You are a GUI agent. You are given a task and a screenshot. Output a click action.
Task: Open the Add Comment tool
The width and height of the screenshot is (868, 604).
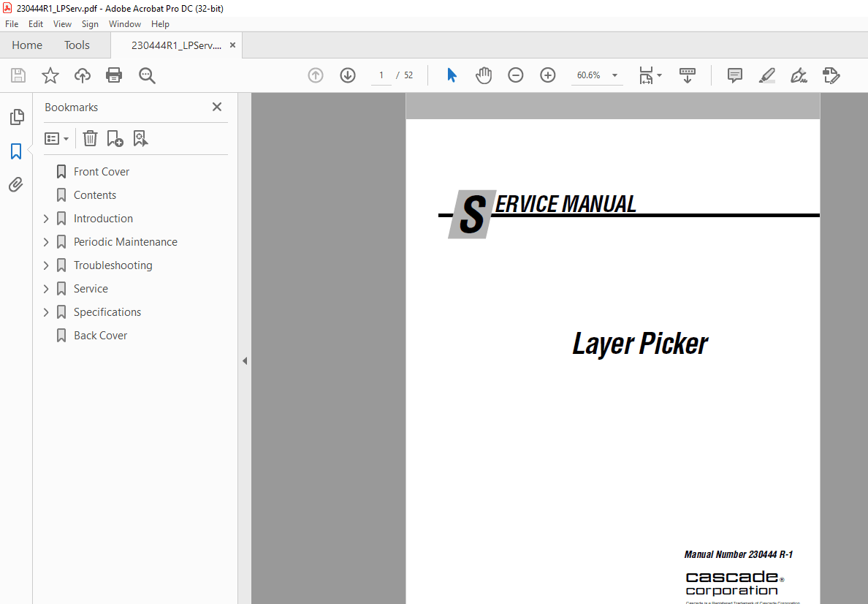[734, 75]
